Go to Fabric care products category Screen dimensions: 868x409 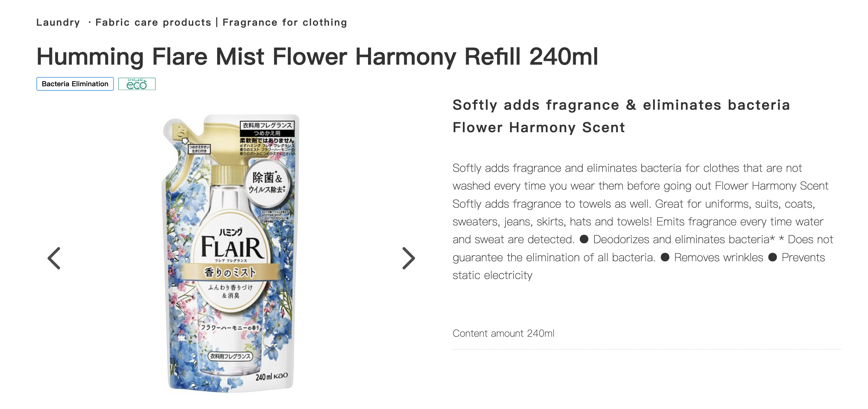pos(153,22)
